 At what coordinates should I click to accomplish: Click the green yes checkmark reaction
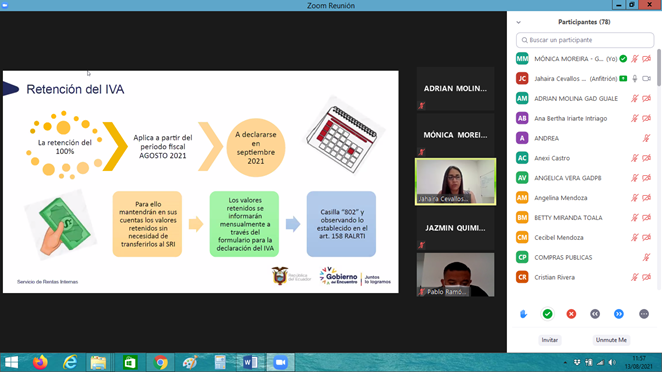point(548,314)
